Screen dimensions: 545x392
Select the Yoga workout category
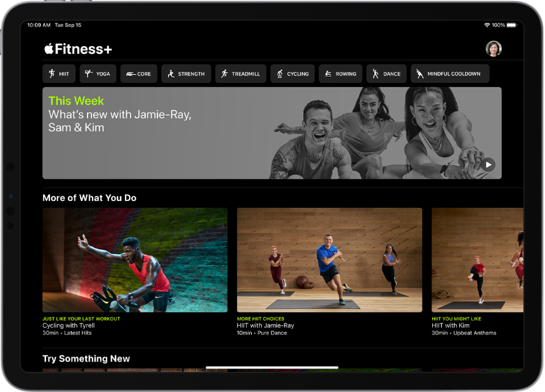(x=98, y=74)
